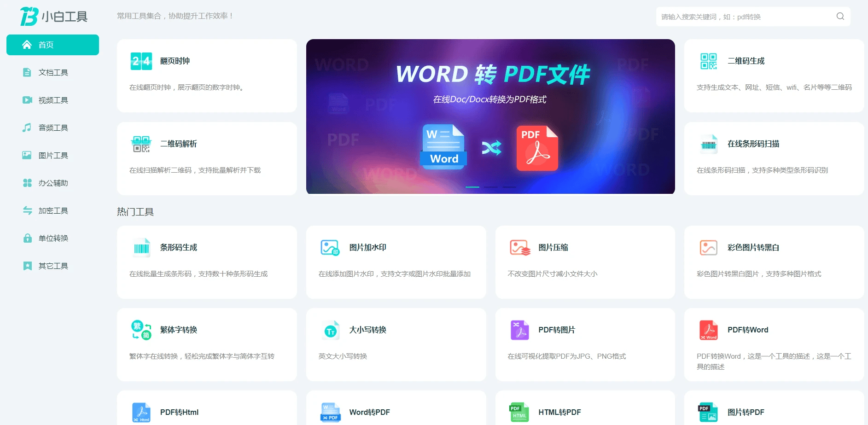Image resolution: width=868 pixels, height=425 pixels.
Task: Open 音频工具 sidebar menu
Action: pyautogui.click(x=52, y=128)
